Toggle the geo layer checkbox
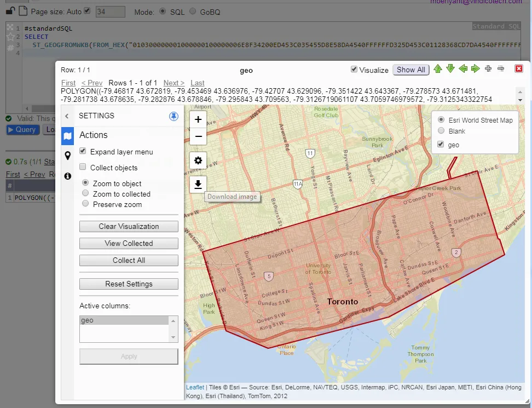Viewport: 532px width, 408px height. coord(441,145)
